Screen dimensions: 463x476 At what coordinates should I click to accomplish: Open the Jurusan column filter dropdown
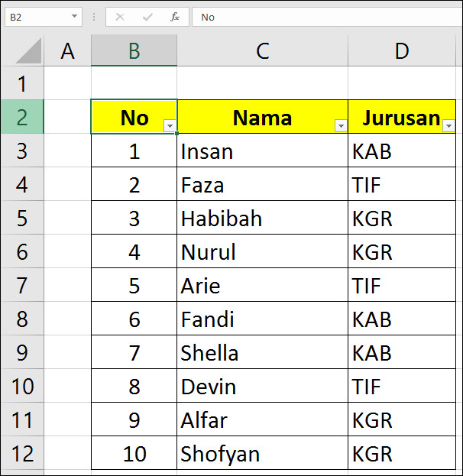click(448, 125)
